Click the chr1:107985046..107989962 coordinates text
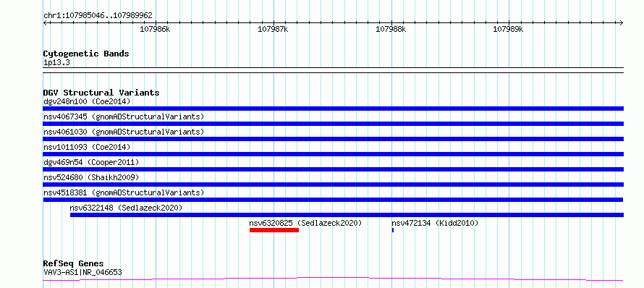This screenshot has width=644, height=288. 98,16
